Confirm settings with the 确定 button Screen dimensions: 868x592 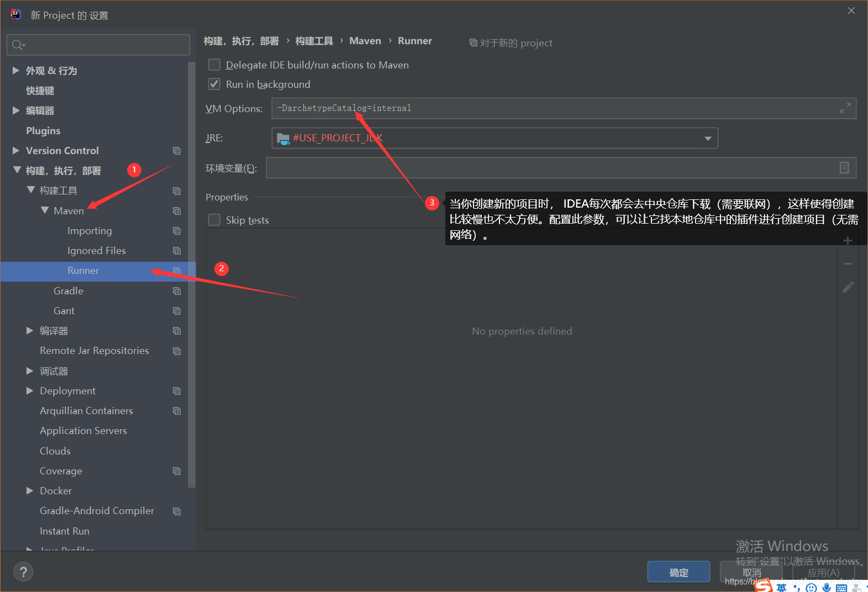(678, 572)
